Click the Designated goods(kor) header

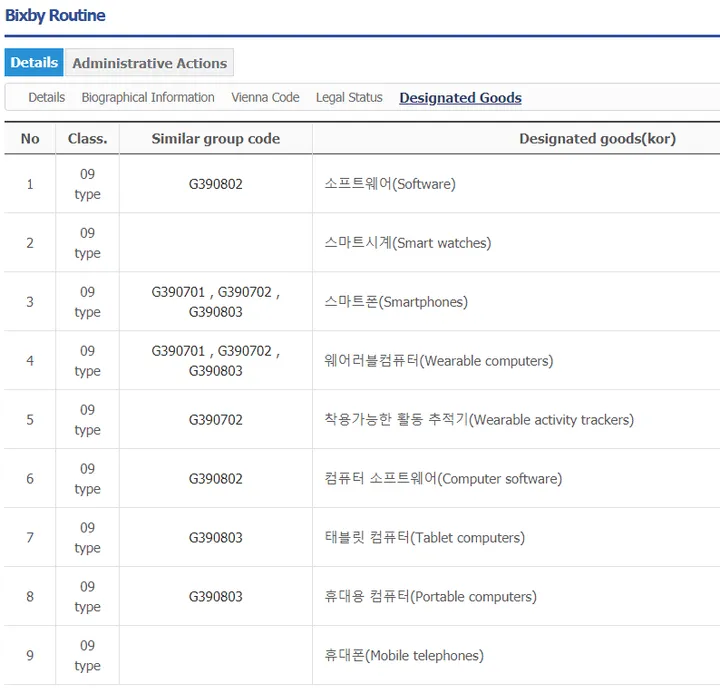tap(597, 139)
